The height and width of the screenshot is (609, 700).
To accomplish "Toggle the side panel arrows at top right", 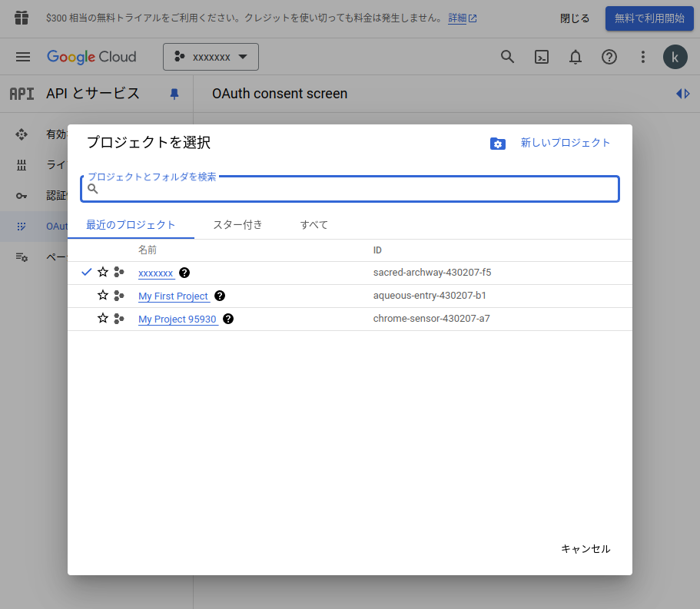I will click(x=682, y=94).
